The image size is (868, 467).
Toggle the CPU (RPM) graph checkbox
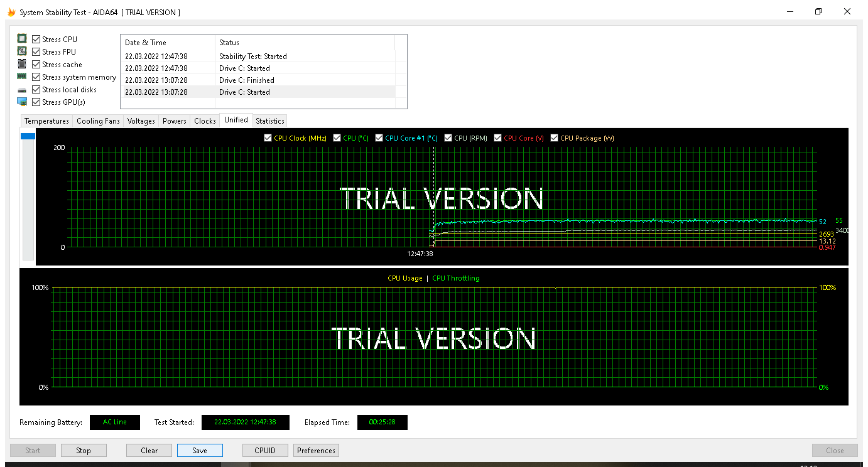tap(448, 138)
